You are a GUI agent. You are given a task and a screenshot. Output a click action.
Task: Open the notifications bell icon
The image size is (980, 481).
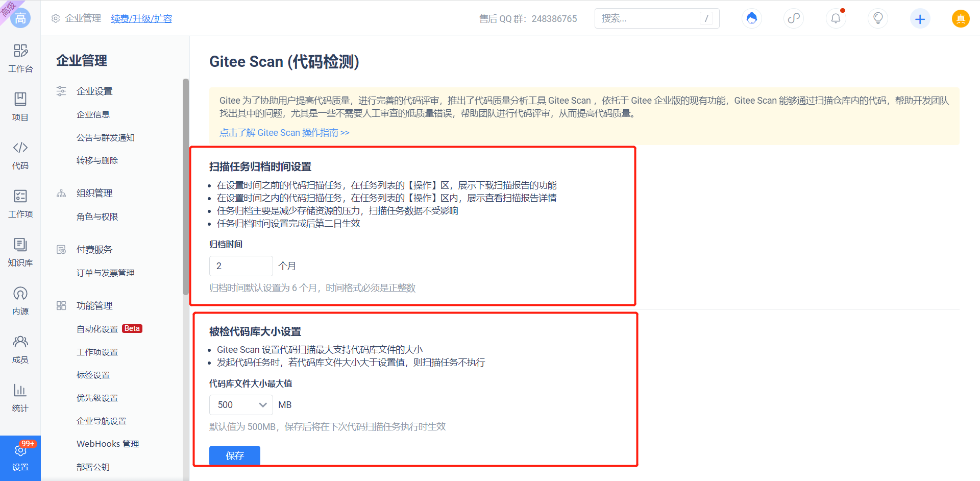pos(836,18)
